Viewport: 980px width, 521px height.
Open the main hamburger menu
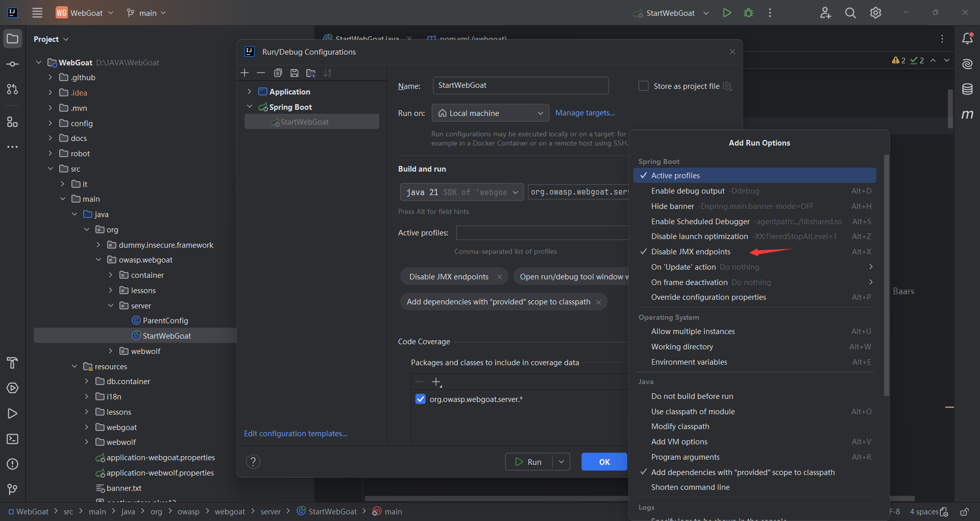37,13
